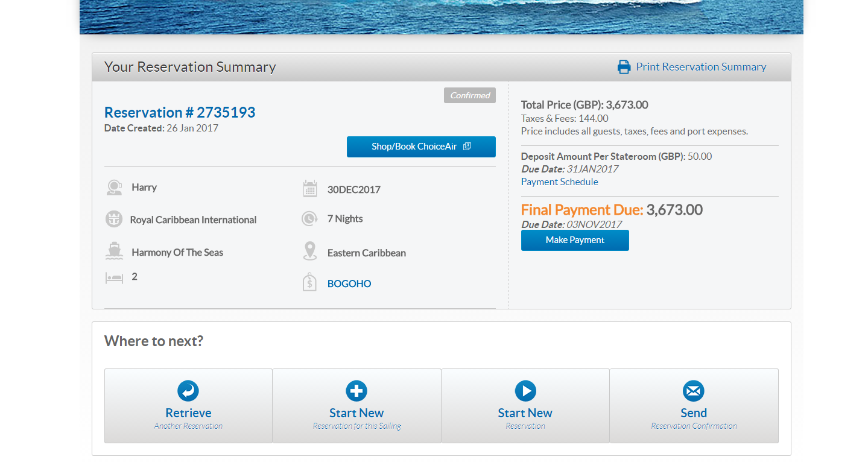Click the bed icon beside guest count 2
Image resolution: width=868 pixels, height=468 pixels.
[x=114, y=277]
